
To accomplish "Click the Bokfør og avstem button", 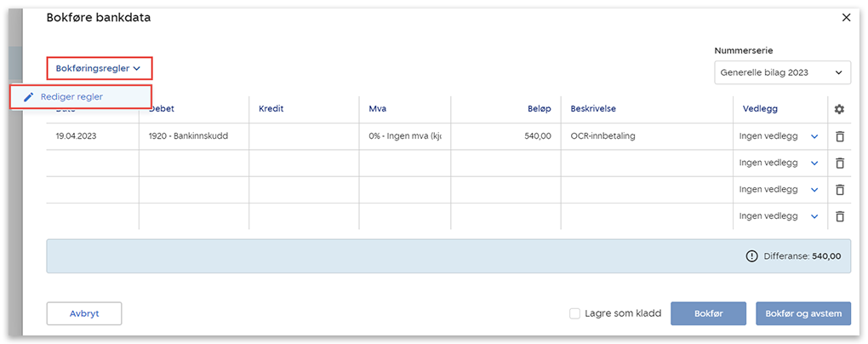I will 802,313.
